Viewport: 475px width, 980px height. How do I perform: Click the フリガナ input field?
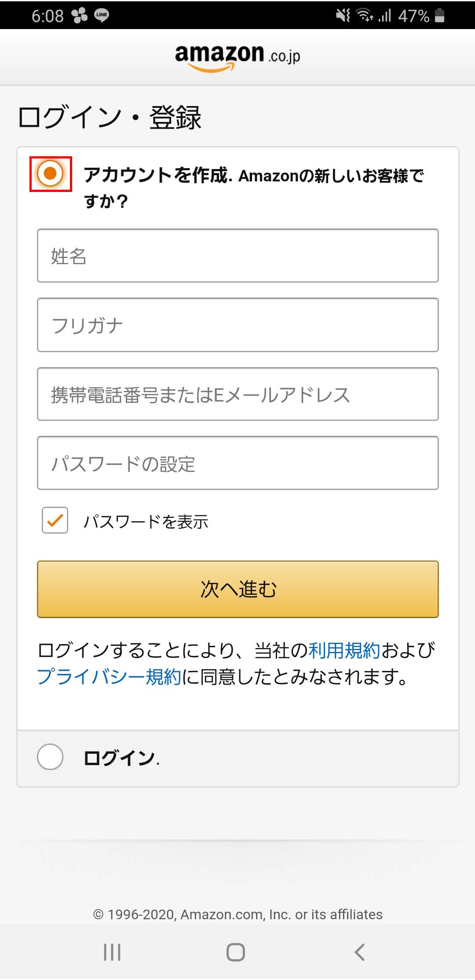click(237, 325)
